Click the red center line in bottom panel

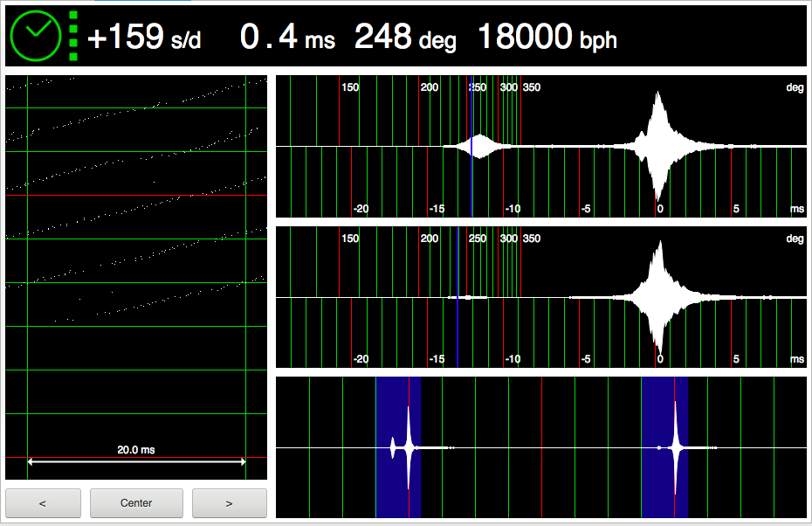541,447
